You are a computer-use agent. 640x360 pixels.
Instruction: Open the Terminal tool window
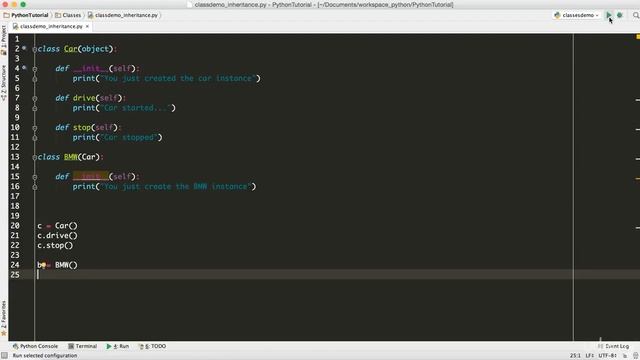click(x=82, y=346)
